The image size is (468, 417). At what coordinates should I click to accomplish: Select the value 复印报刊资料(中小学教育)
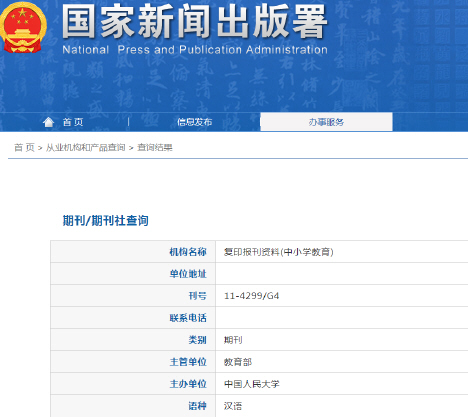[x=279, y=252]
